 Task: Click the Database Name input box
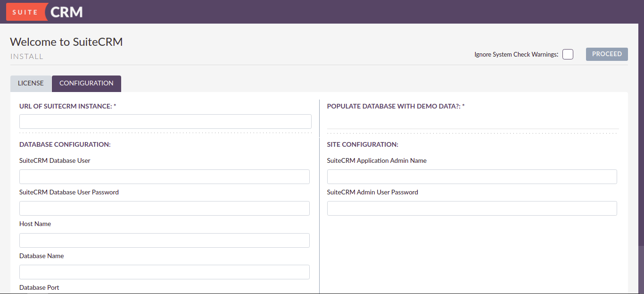click(x=164, y=272)
